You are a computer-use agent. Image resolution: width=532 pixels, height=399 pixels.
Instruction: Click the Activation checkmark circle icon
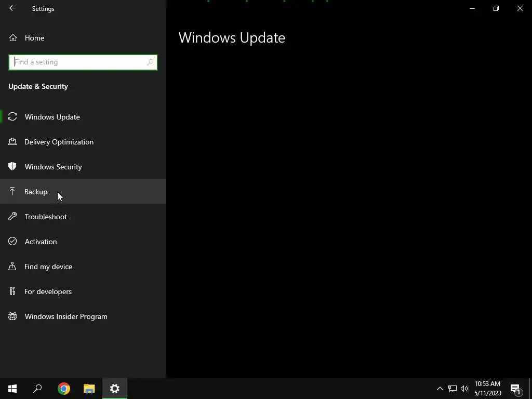coord(12,241)
